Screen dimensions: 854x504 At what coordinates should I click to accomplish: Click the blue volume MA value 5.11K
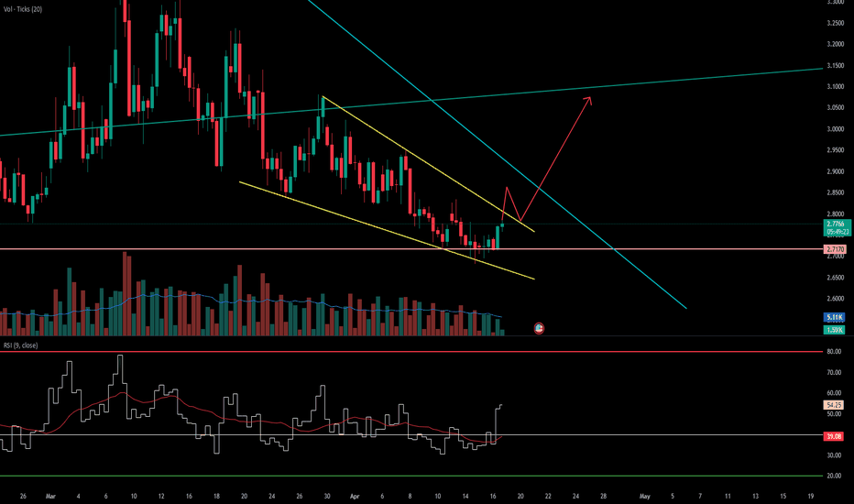(835, 317)
